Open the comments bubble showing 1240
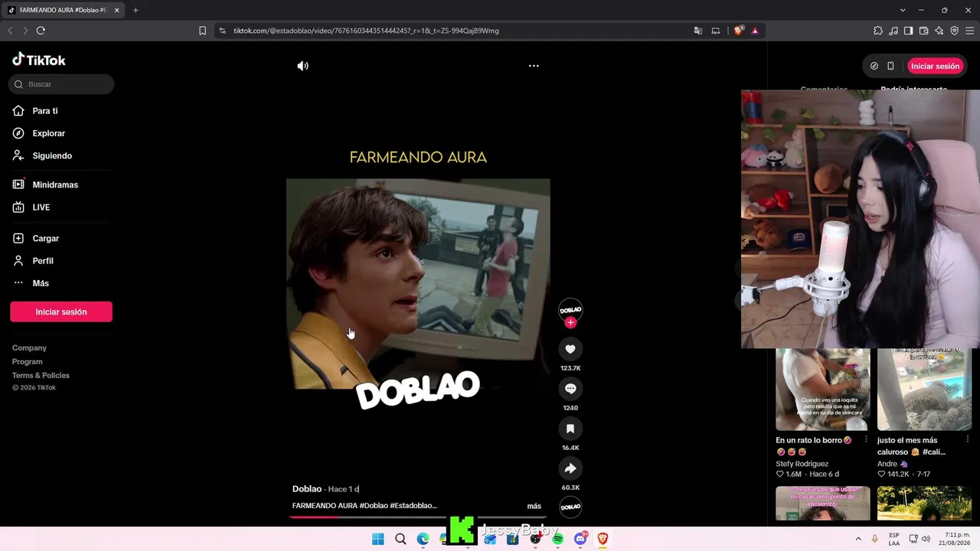 (x=570, y=389)
